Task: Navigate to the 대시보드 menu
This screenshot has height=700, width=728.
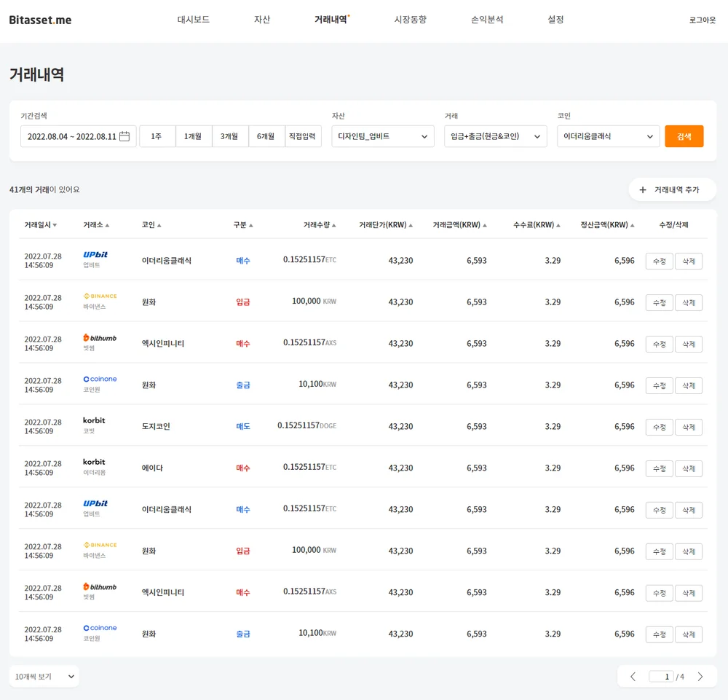Action: 193,20
